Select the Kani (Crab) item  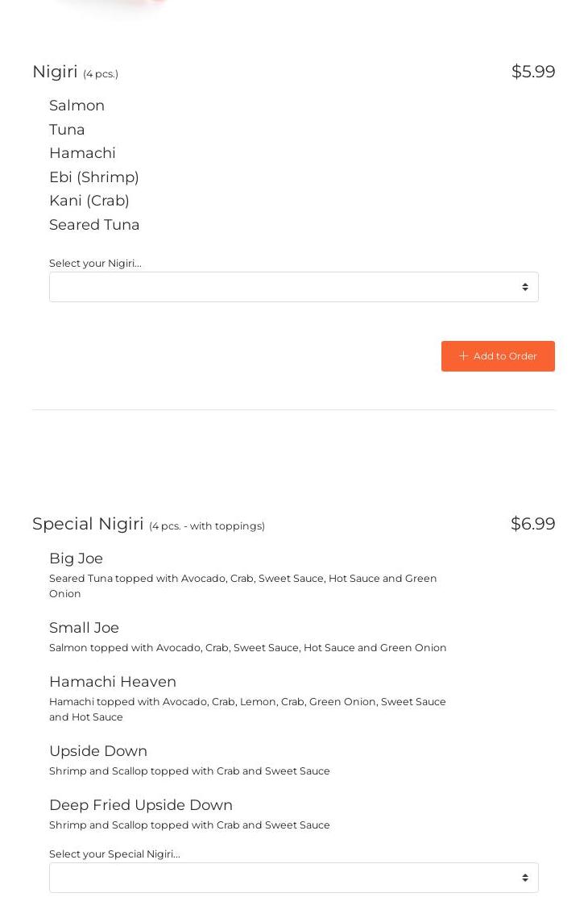pos(89,201)
